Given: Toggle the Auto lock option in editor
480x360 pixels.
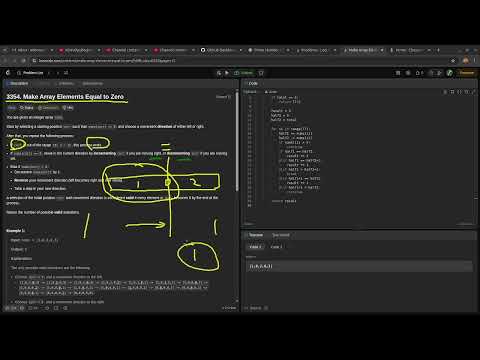Looking at the screenshot, I should pyautogui.click(x=271, y=92).
